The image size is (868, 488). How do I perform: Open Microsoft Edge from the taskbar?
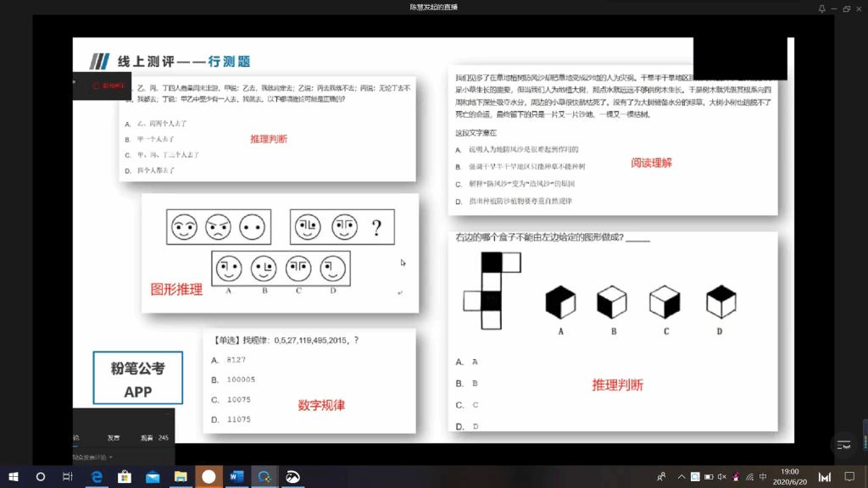coord(97,477)
